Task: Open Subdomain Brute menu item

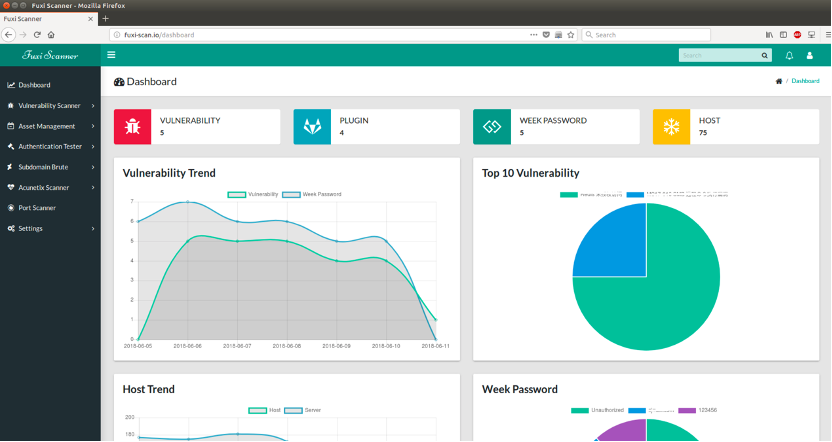Action: click(x=50, y=167)
